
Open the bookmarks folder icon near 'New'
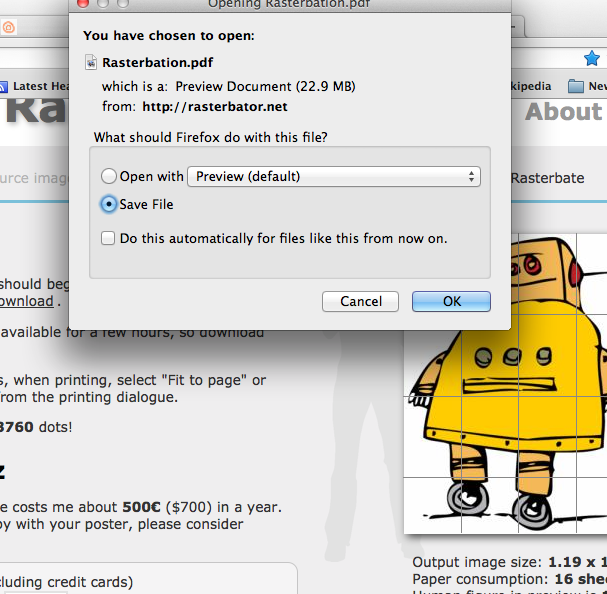576,86
